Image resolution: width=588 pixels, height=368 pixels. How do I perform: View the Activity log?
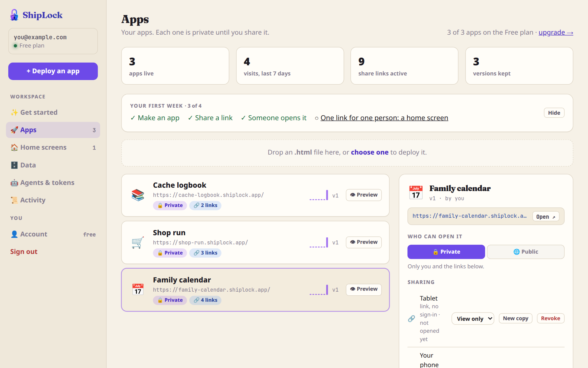point(53,200)
